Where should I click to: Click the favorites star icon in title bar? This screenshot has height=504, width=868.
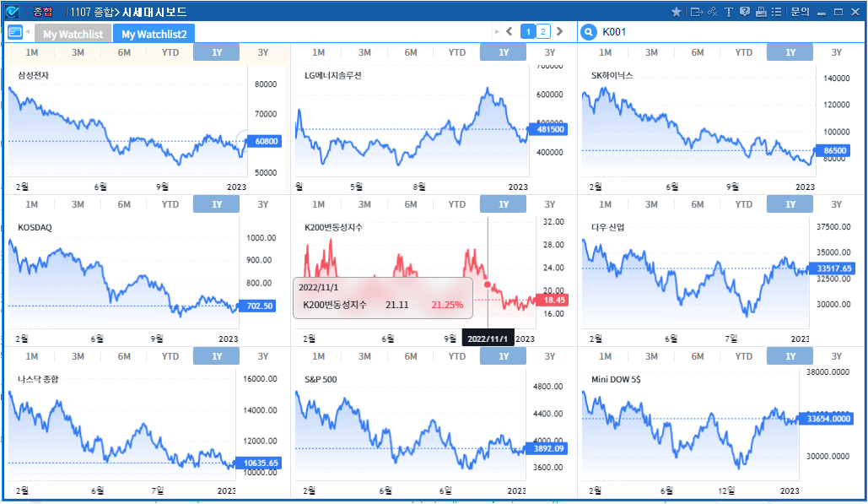tap(677, 12)
